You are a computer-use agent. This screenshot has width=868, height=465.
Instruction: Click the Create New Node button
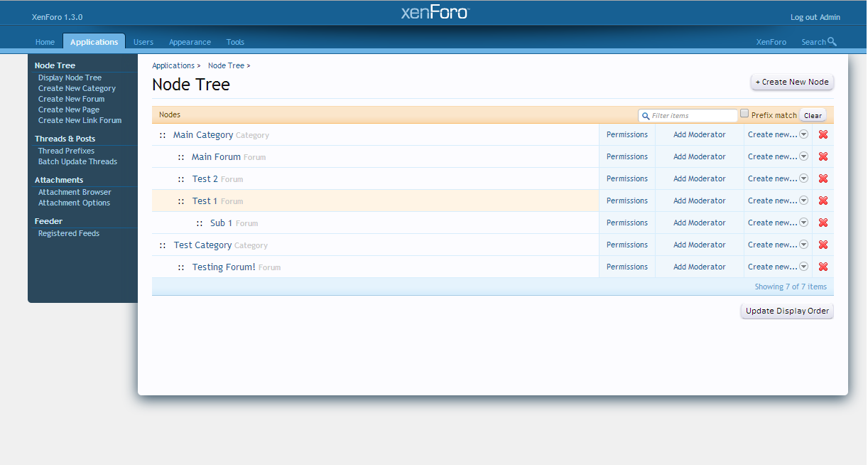click(792, 82)
